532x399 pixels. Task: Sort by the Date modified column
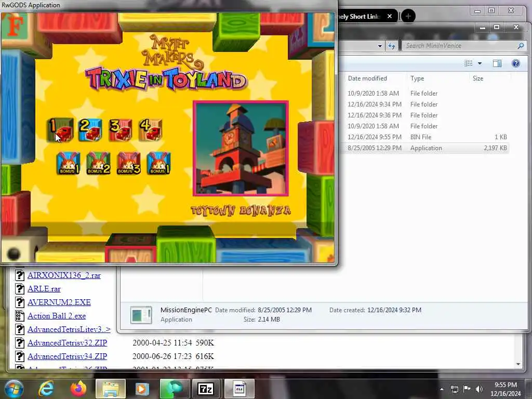(367, 78)
